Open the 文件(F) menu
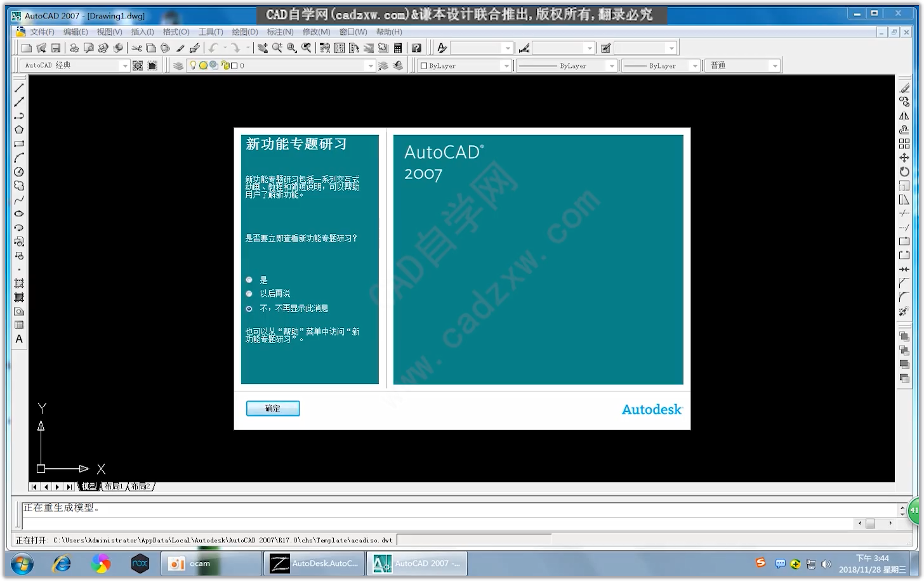 [x=42, y=32]
